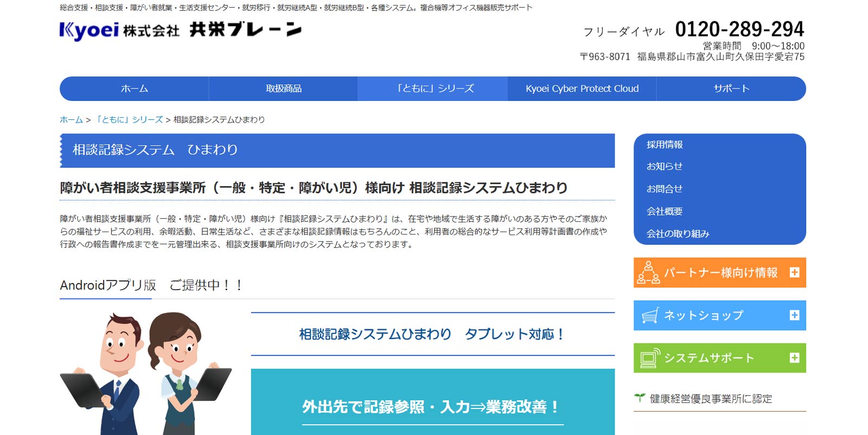Click the shopping cart icon on ネットショップ
The height and width of the screenshot is (435, 868).
click(650, 316)
